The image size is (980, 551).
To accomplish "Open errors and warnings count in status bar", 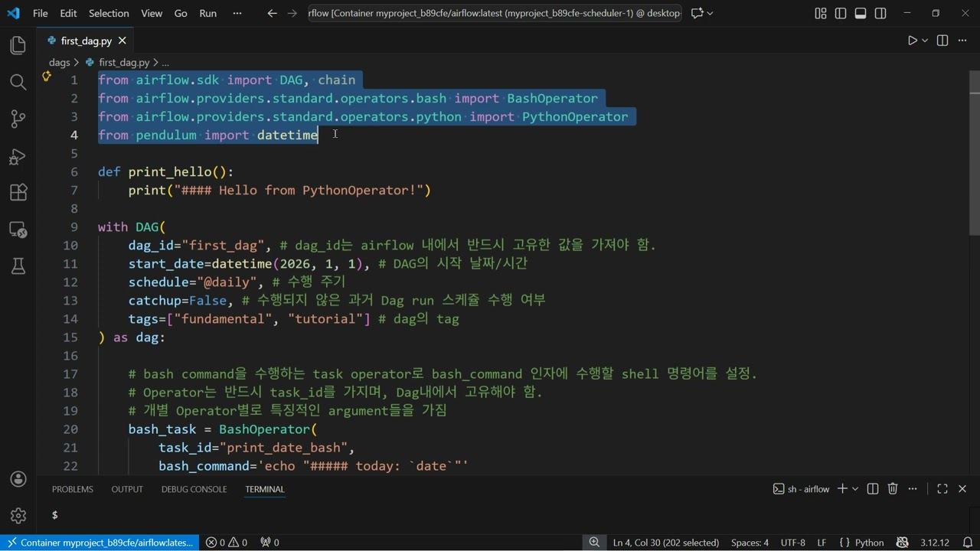I will click(x=227, y=543).
